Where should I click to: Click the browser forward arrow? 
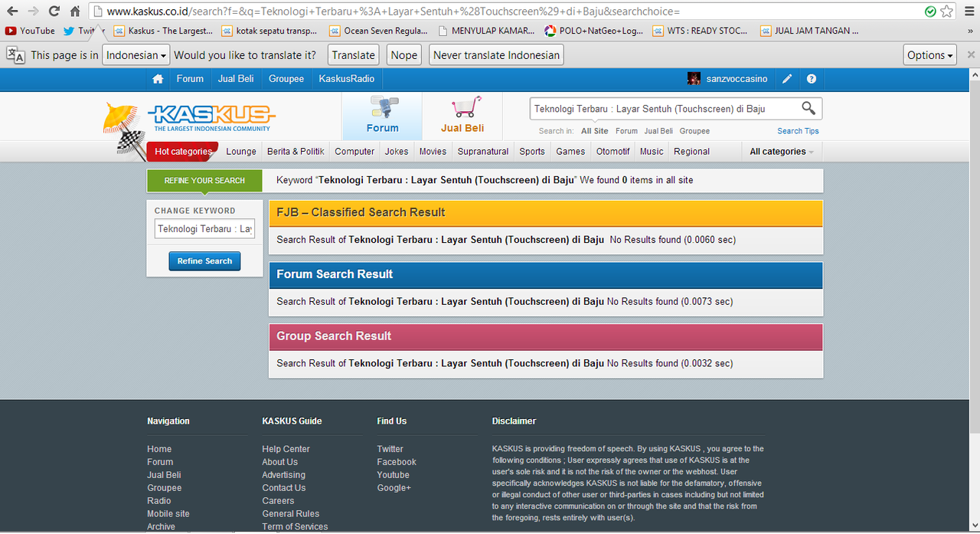point(33,11)
